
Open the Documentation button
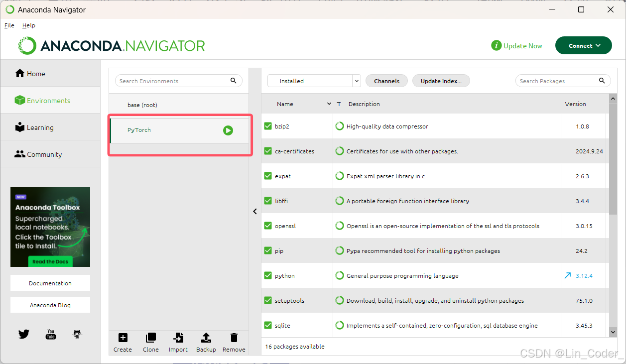point(50,283)
